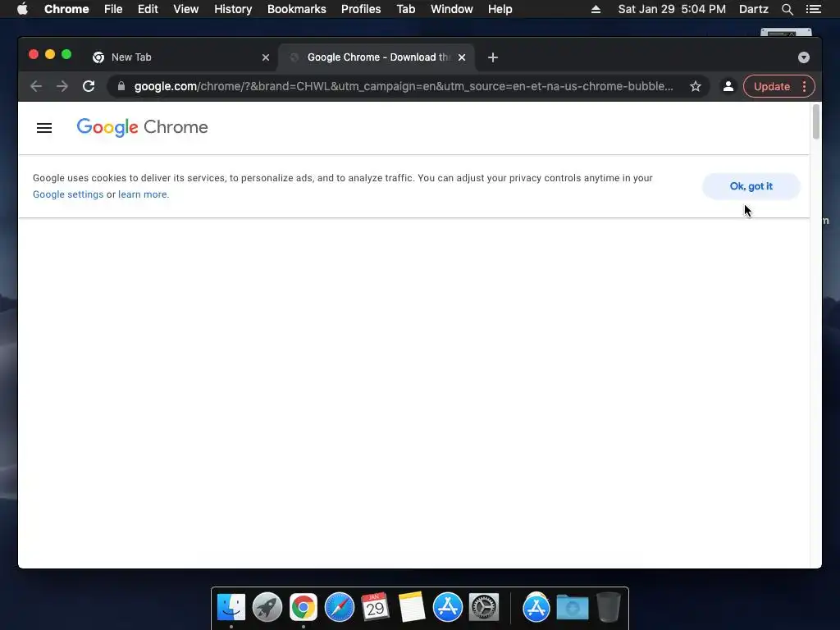Image resolution: width=840 pixels, height=630 pixels.
Task: Open the History menu
Action: [232, 9]
